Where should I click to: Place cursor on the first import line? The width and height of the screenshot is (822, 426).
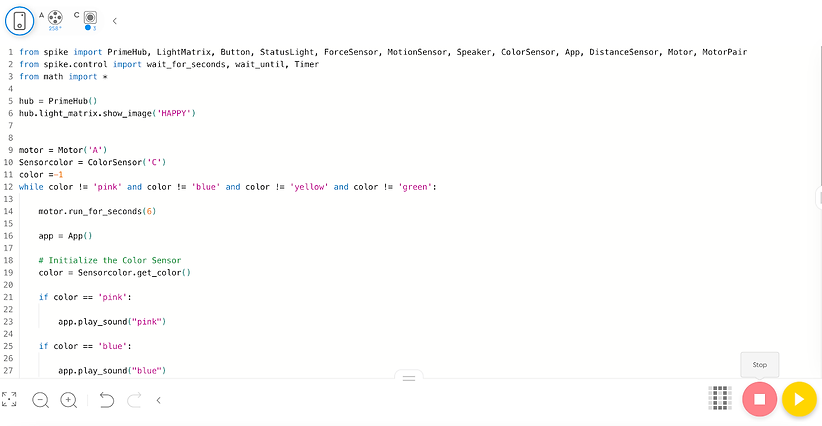coord(383,52)
